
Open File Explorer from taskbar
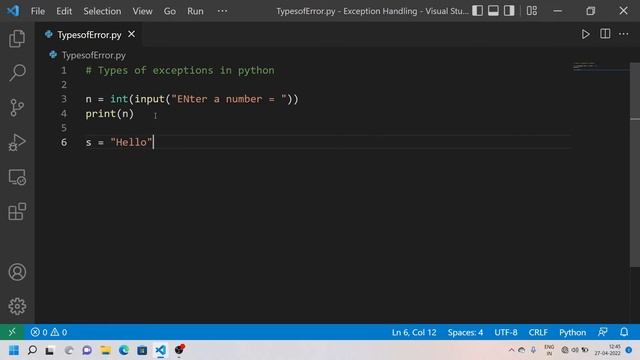105,350
